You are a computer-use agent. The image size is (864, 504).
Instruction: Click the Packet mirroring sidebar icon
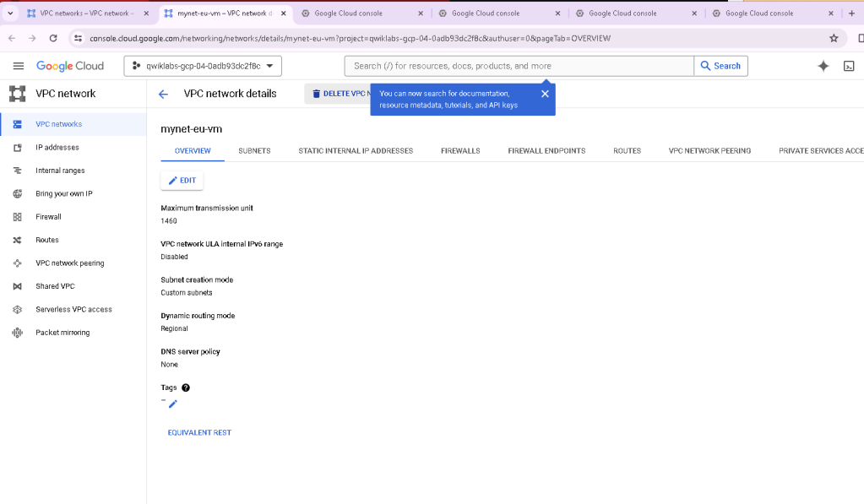[18, 333]
